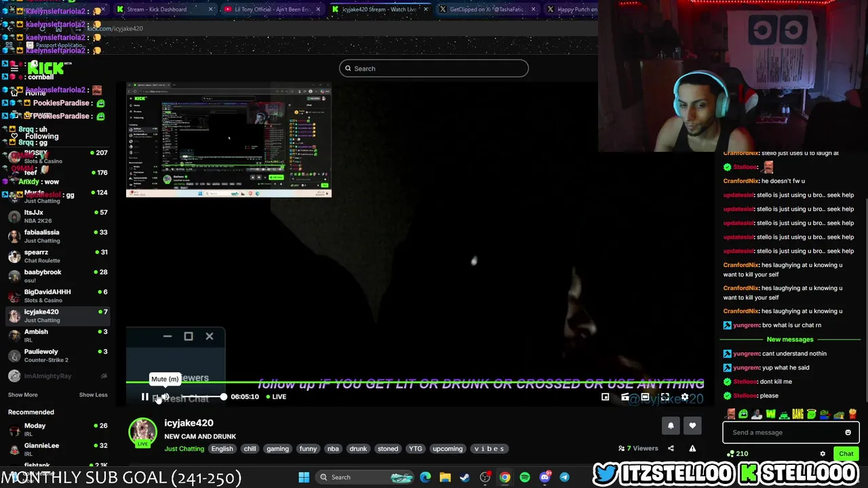Select the English language tag

(222, 449)
